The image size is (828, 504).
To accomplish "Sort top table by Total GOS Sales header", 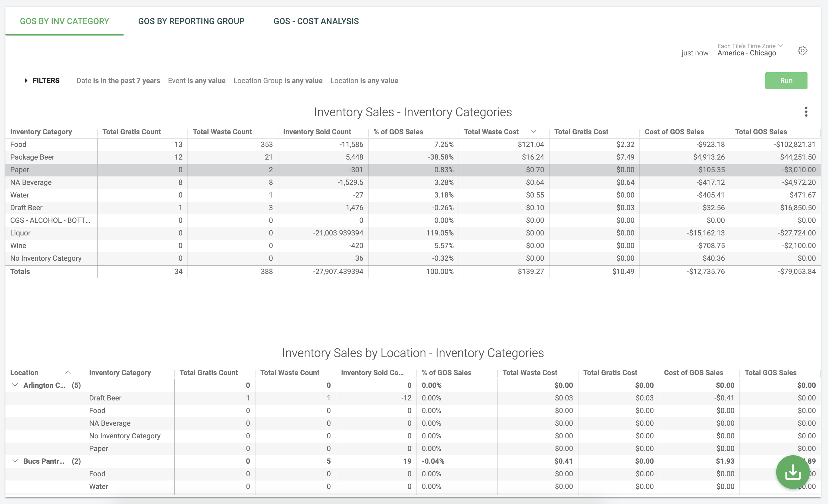I will [761, 132].
